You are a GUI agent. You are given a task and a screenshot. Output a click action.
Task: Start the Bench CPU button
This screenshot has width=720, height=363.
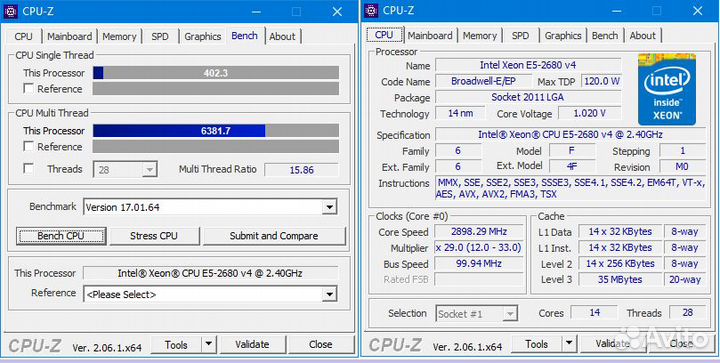(61, 236)
